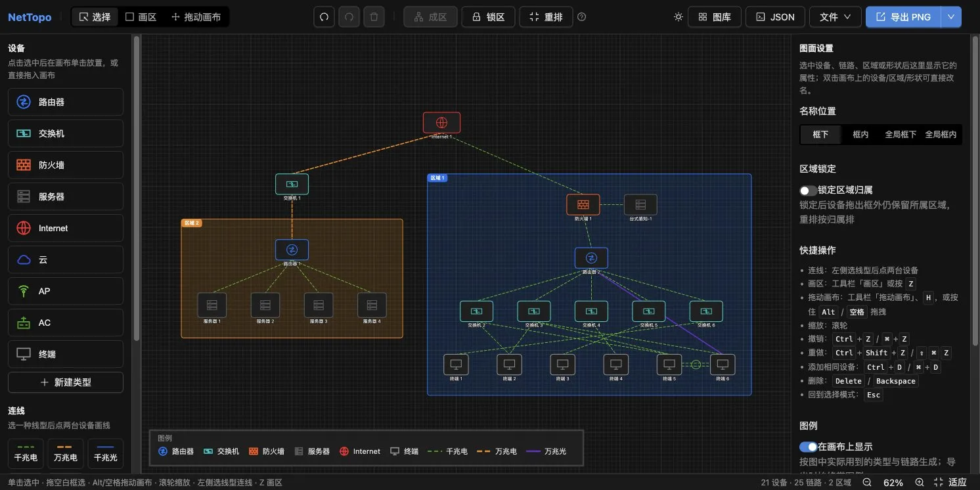
Task: Click the help question mark icon beside 重排
Action: click(581, 17)
